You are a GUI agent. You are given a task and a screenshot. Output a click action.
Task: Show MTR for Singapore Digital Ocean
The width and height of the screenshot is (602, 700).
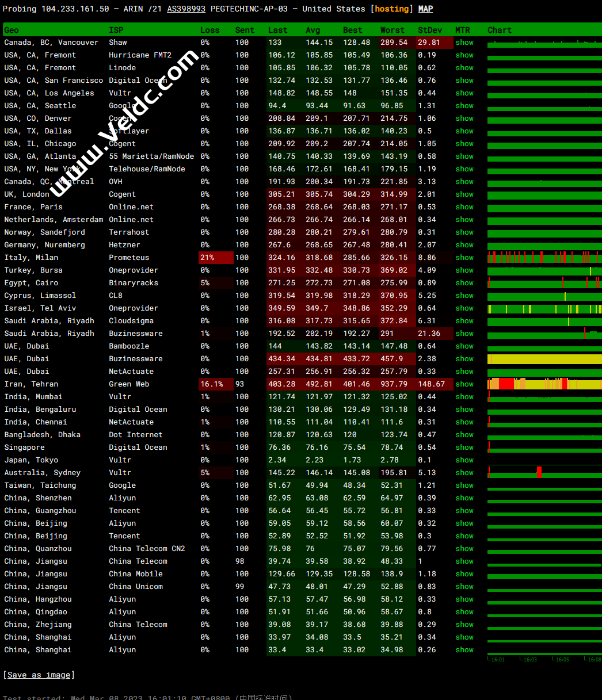click(x=464, y=447)
